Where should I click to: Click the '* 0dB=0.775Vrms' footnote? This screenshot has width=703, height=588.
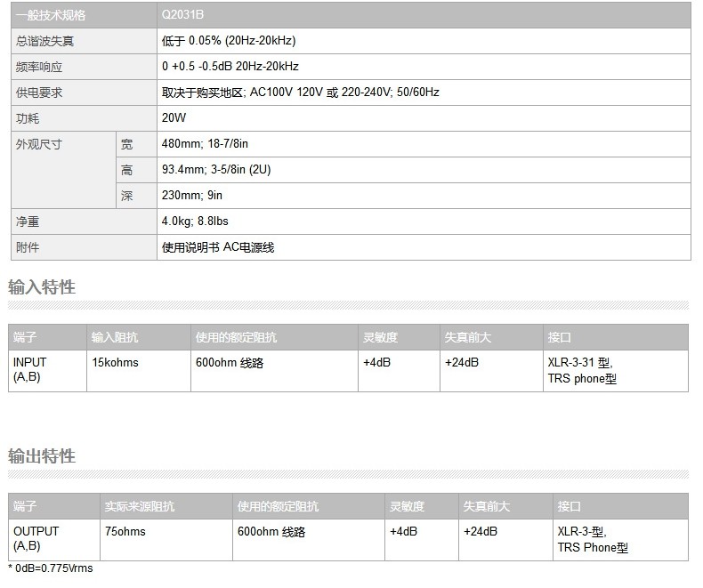(x=50, y=568)
